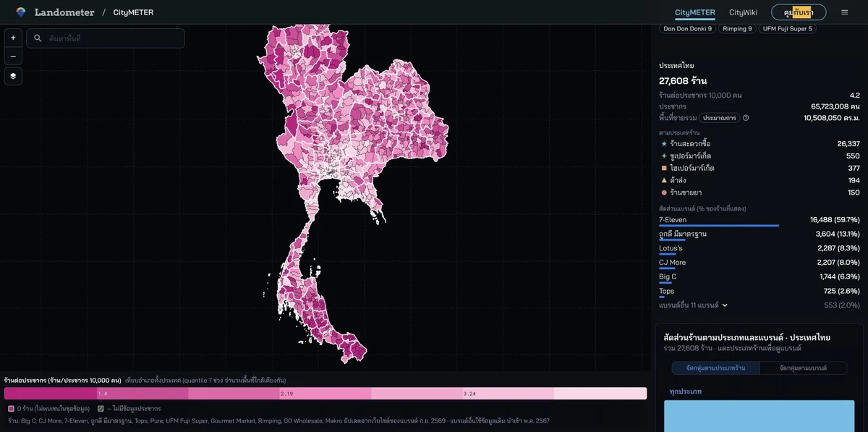Open the CityWiki tab
The image size is (868, 432).
point(743,12)
